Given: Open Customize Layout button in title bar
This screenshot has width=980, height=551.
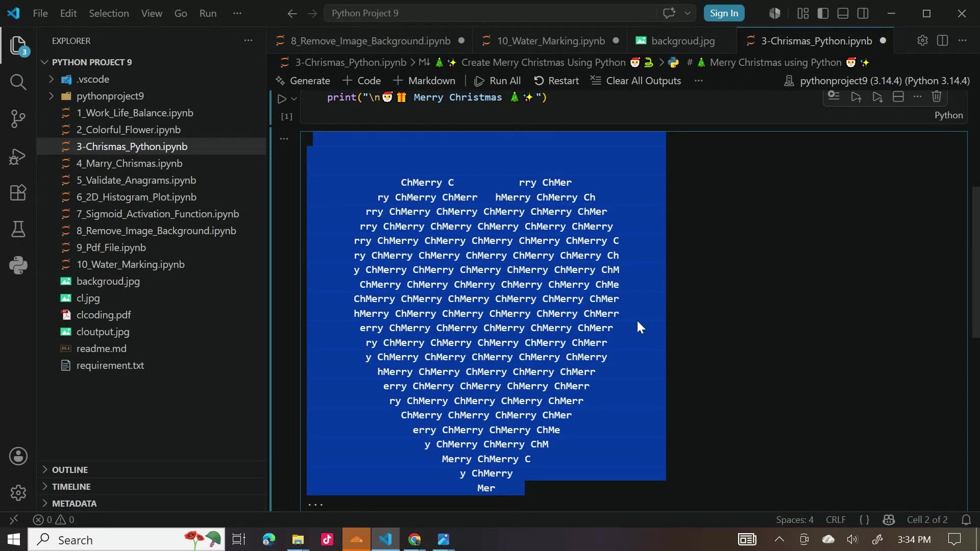Looking at the screenshot, I should tap(803, 13).
